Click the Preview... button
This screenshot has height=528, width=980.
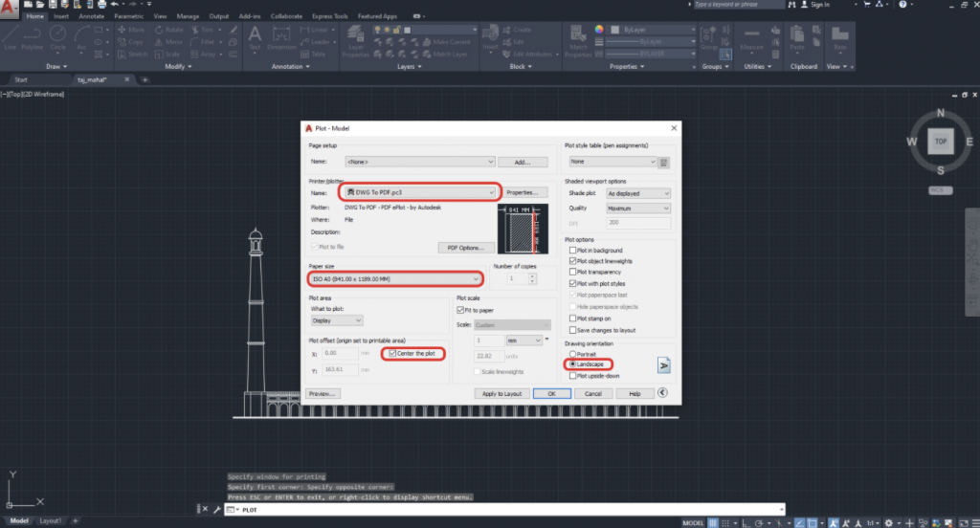[323, 393]
